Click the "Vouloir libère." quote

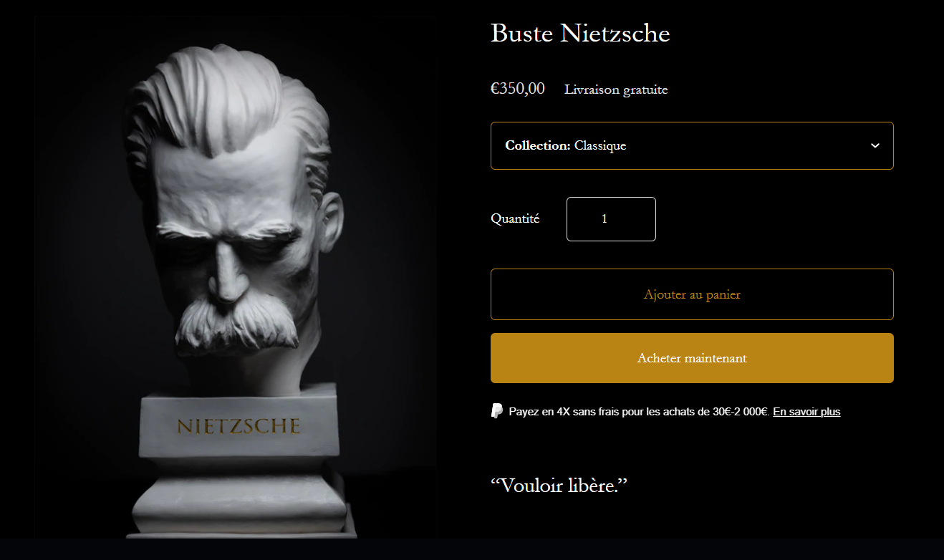[559, 485]
